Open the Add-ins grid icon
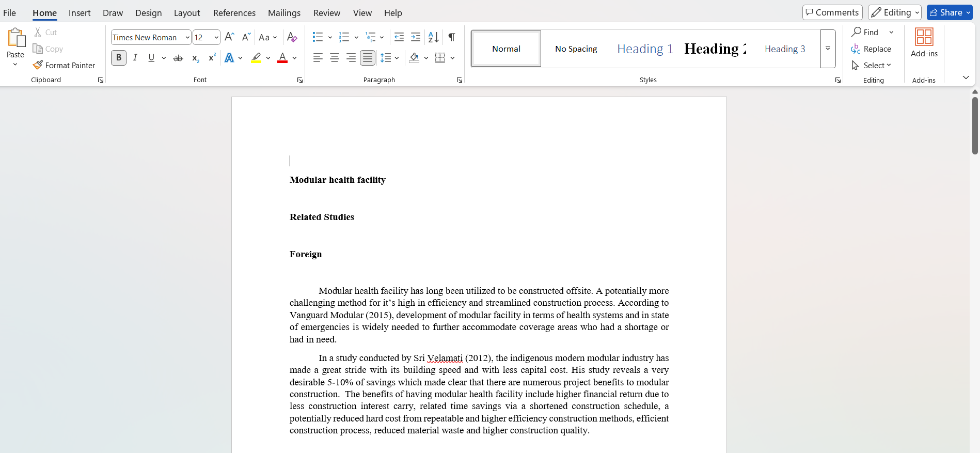 tap(924, 37)
